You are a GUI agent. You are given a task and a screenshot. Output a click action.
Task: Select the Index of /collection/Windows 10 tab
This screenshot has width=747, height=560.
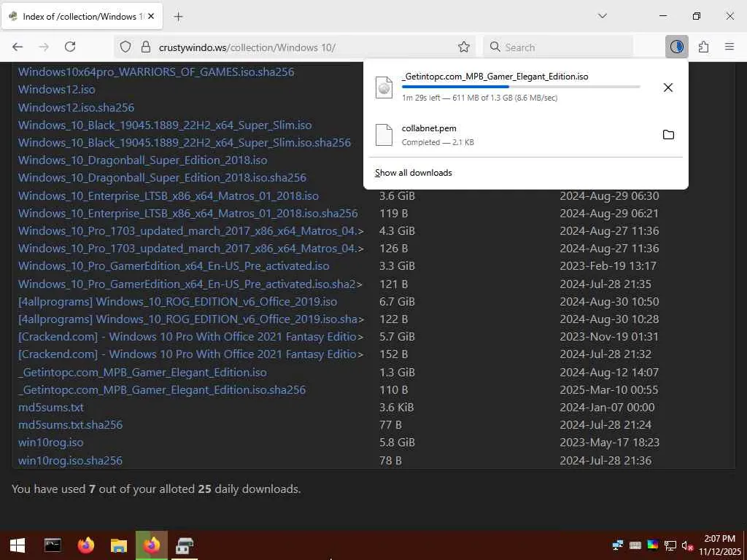click(x=82, y=17)
